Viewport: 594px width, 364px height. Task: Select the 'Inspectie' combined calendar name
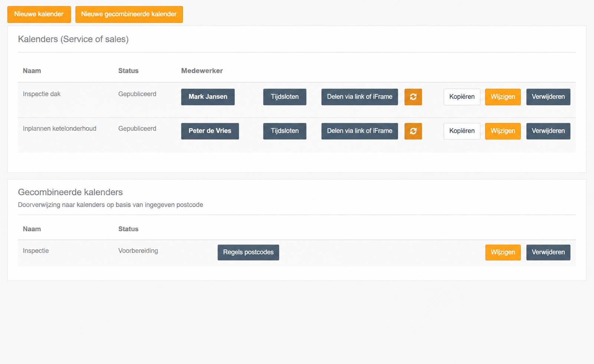pyautogui.click(x=36, y=251)
